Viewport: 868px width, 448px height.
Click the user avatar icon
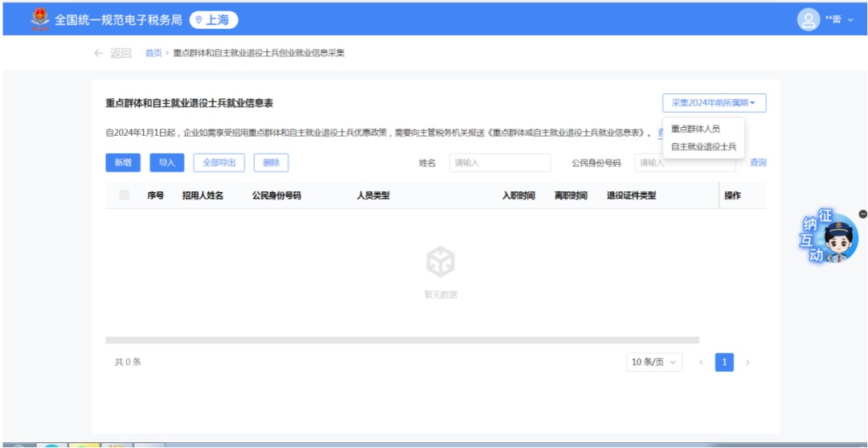click(808, 19)
